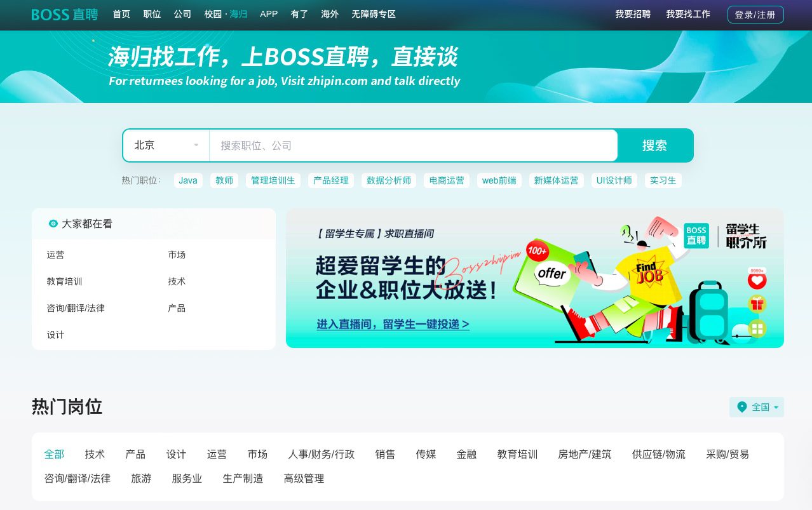
Task: Select the 教育培训 tab under 热门岗位
Action: coord(517,454)
